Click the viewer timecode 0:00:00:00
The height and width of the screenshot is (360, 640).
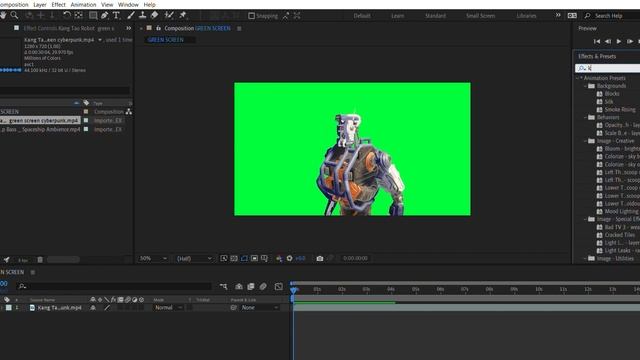click(x=355, y=258)
